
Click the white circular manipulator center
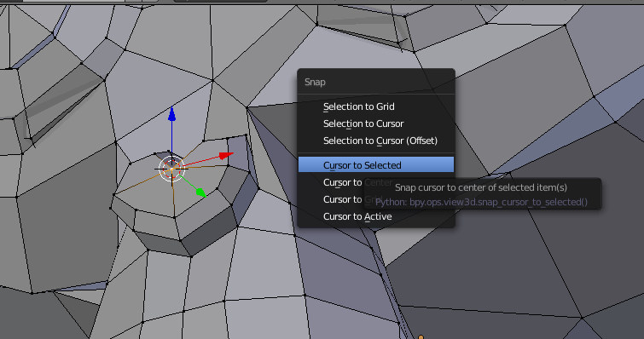click(x=172, y=169)
